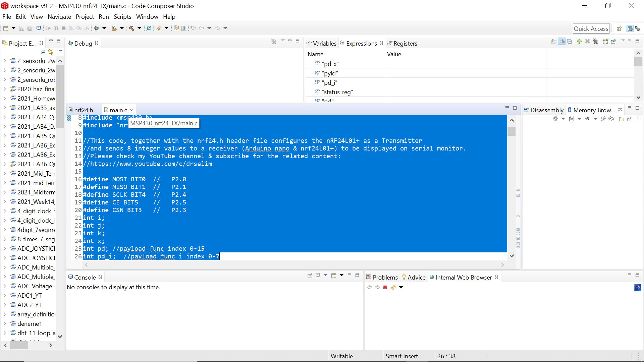
Task: Close the Console view tab
Action: point(100,277)
